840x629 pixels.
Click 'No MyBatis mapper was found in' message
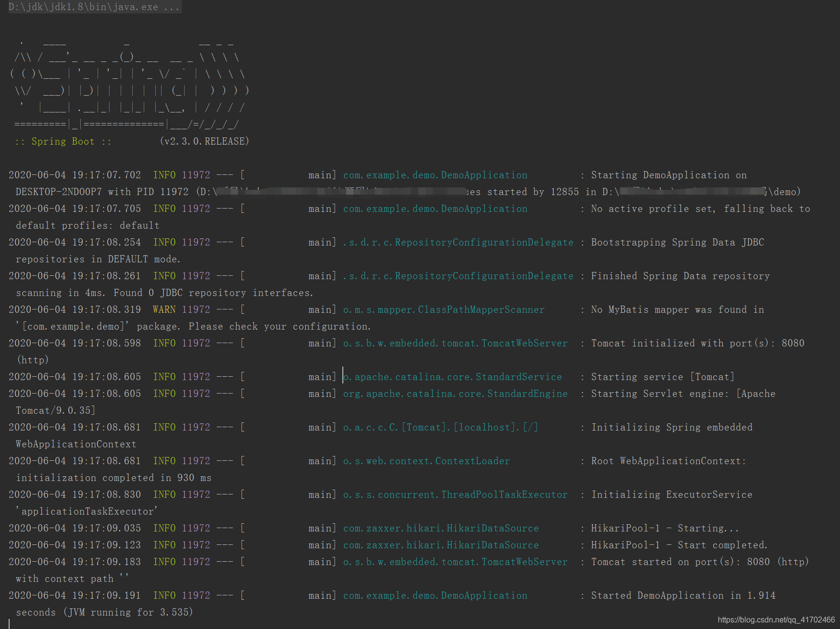pyautogui.click(x=677, y=309)
